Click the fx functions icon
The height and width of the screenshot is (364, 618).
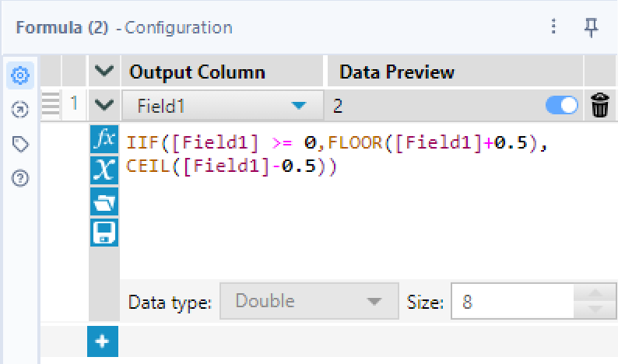click(x=104, y=140)
